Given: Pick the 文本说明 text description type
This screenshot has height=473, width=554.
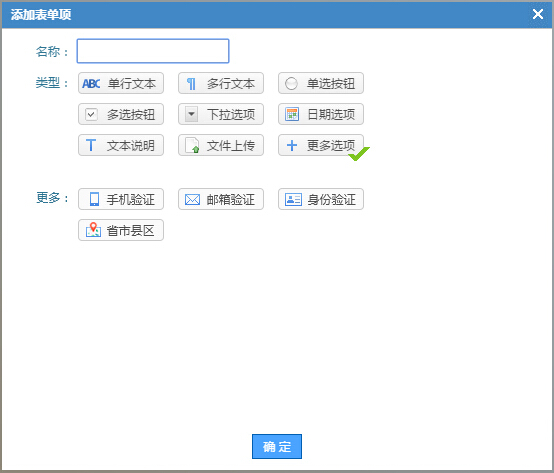Looking at the screenshot, I should tap(121, 145).
